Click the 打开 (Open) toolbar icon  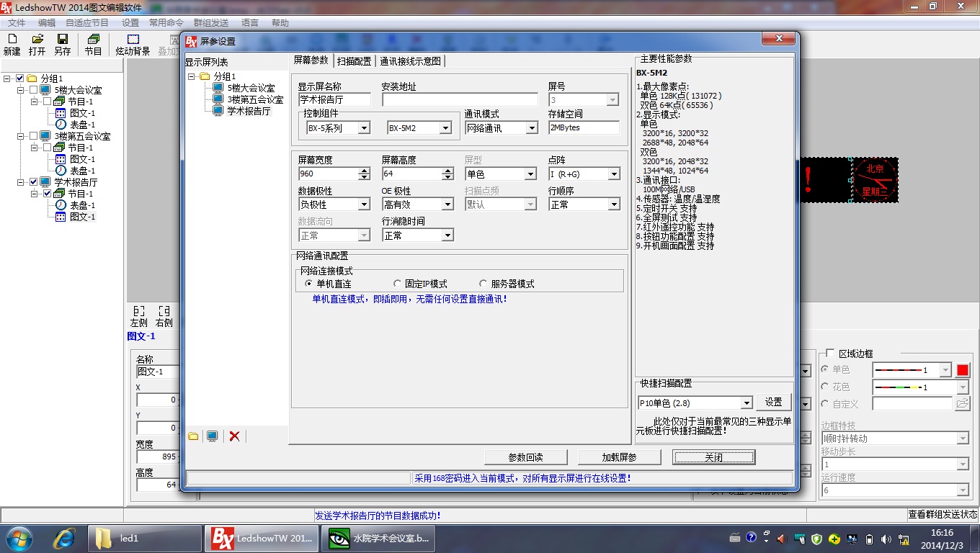click(x=37, y=44)
